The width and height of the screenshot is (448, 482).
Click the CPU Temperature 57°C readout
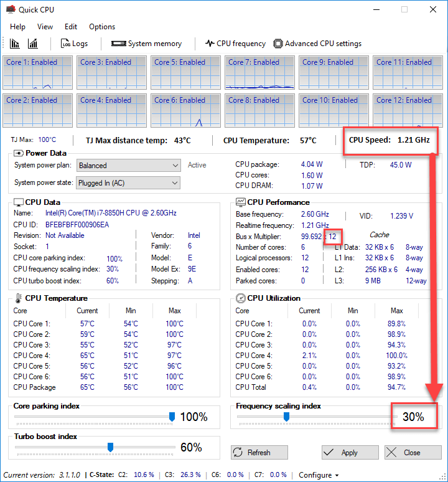(x=308, y=141)
